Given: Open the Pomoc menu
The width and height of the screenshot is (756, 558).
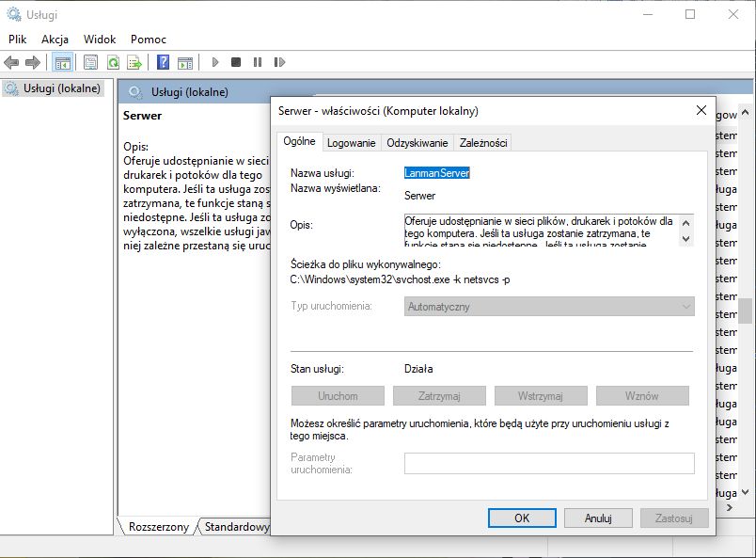Looking at the screenshot, I should 149,40.
